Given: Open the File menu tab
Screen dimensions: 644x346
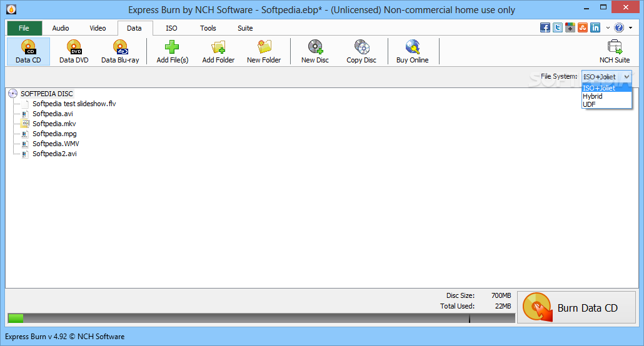Looking at the screenshot, I should point(24,28).
